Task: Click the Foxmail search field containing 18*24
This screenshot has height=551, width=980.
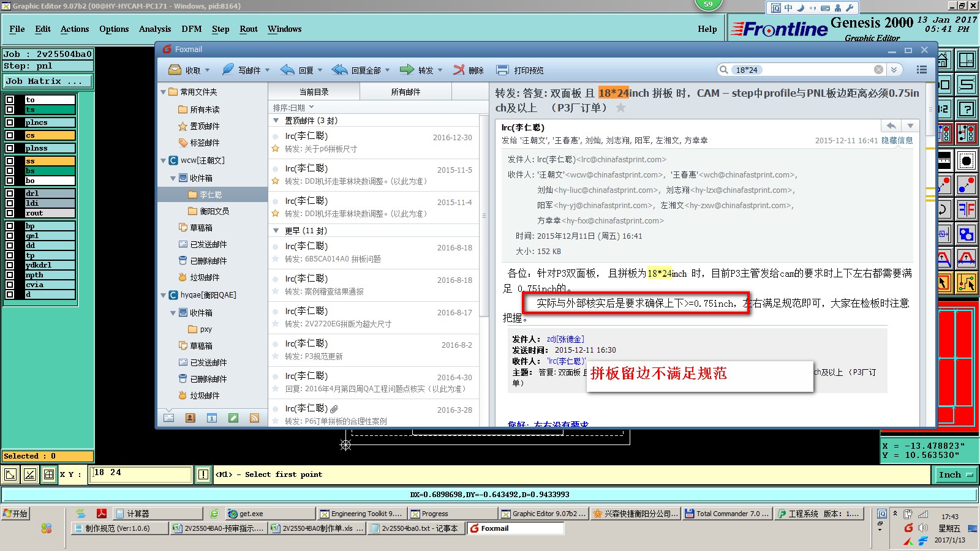Action: coord(802,70)
